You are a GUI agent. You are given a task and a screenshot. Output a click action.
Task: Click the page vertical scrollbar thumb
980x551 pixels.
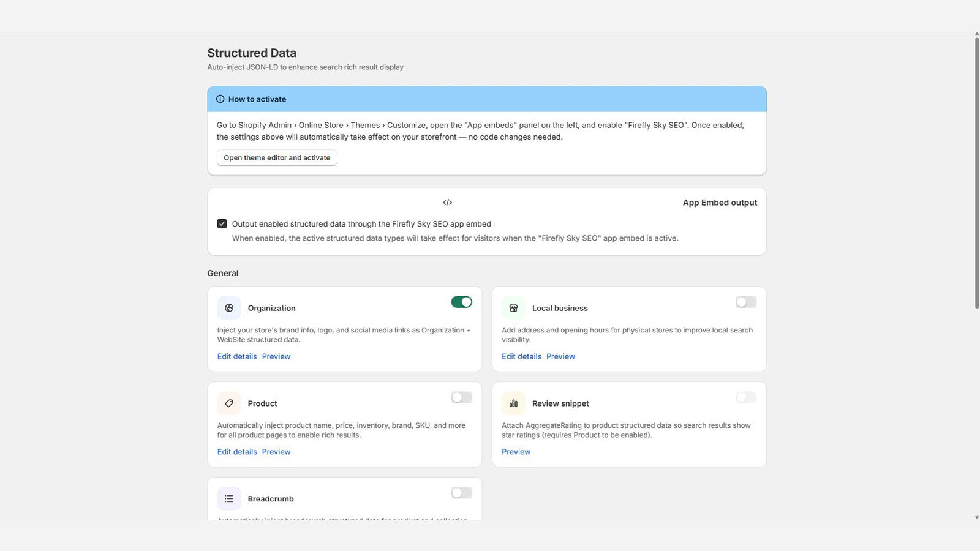pyautogui.click(x=977, y=173)
